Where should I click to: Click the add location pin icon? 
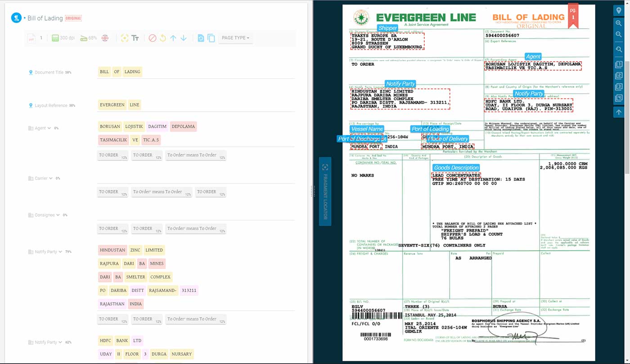tap(619, 10)
